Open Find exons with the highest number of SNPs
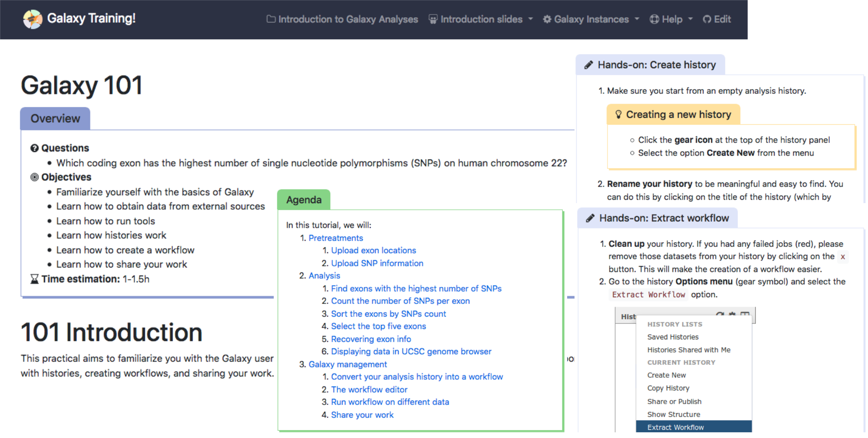868x438 pixels. pyautogui.click(x=416, y=289)
